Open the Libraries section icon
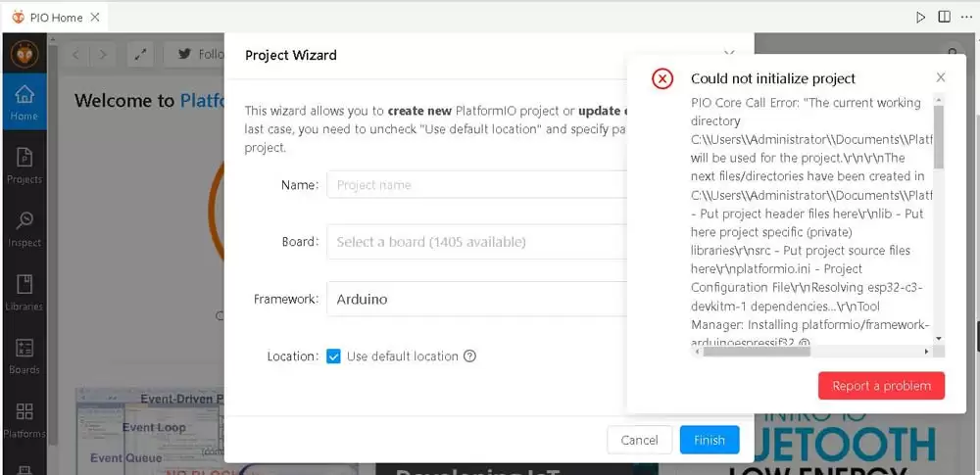This screenshot has width=980, height=475. [x=24, y=292]
